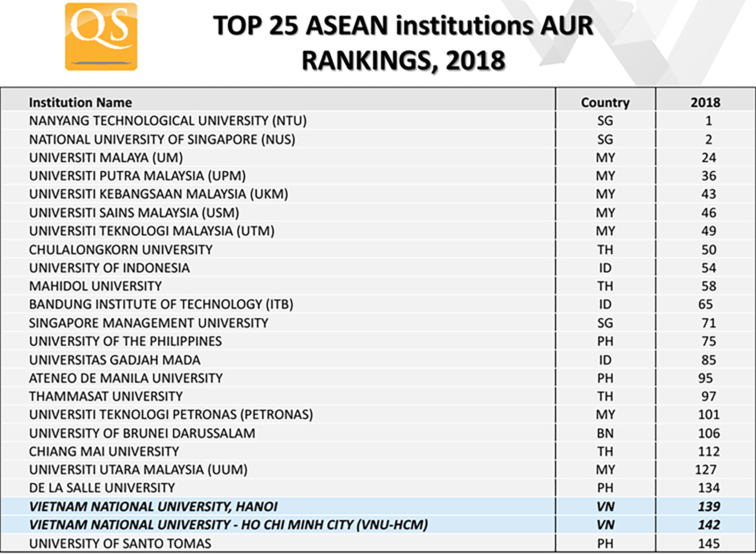This screenshot has width=756, height=554.
Task: Select the Nanyang Technological University (NTU) row
Action: click(x=168, y=121)
